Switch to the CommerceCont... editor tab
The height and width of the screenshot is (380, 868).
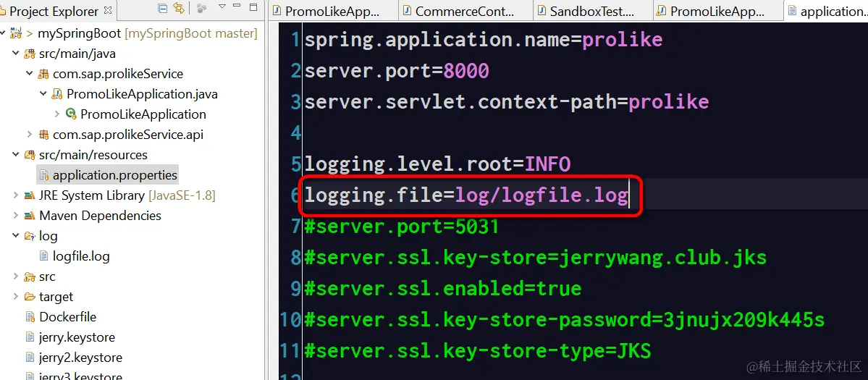tap(465, 11)
